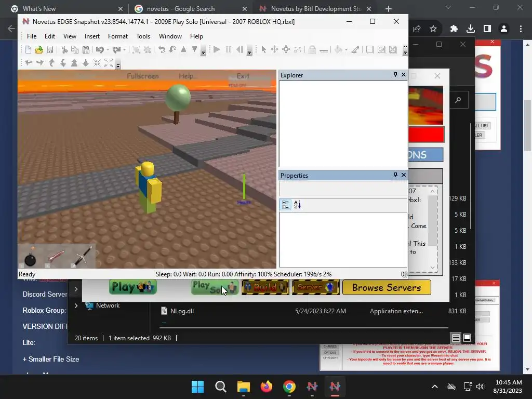Click the camera zoom out arrows icon

point(97,63)
